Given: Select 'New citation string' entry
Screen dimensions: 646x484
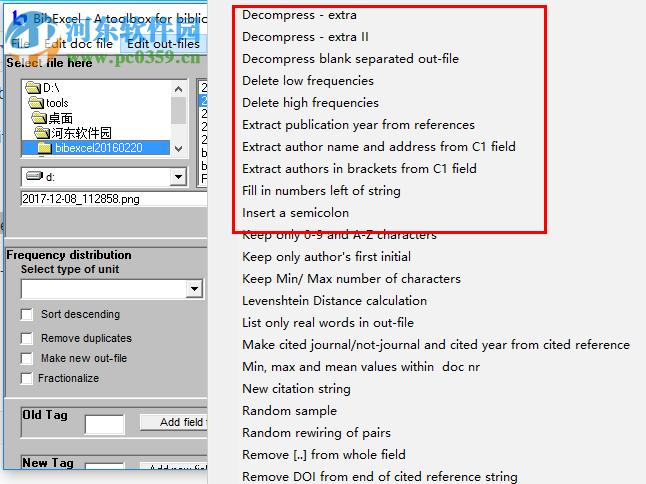Looking at the screenshot, I should 296,389.
